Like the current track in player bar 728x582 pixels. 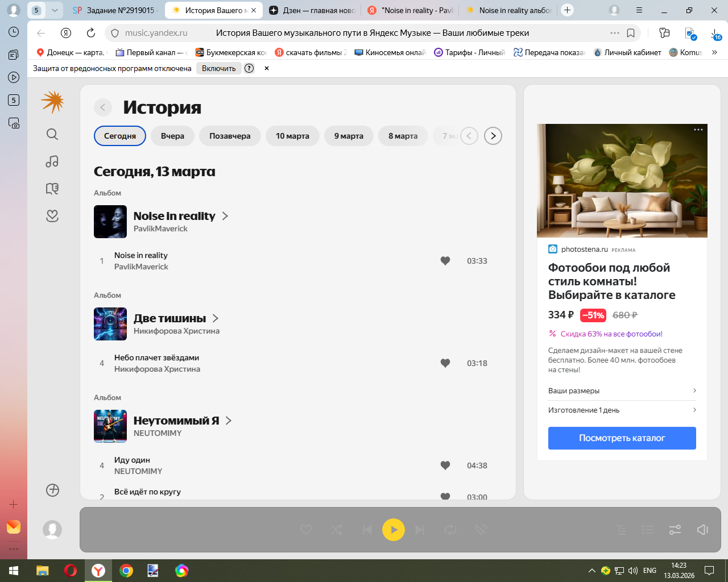point(306,530)
